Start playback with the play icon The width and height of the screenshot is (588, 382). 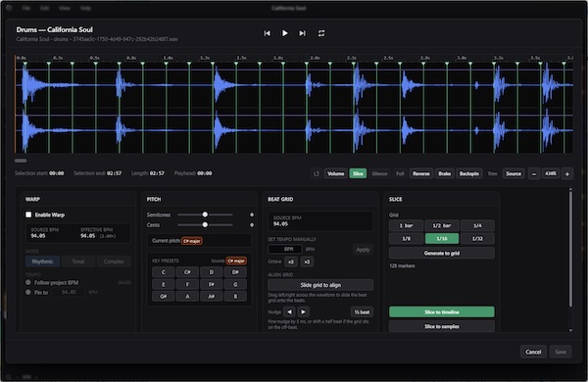pyautogui.click(x=284, y=33)
